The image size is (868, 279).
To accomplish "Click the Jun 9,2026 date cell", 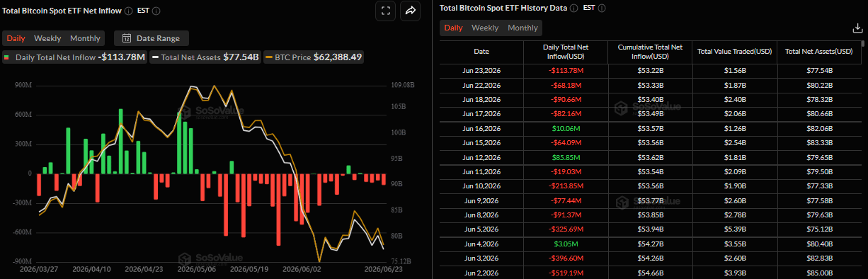I will 481,200.
